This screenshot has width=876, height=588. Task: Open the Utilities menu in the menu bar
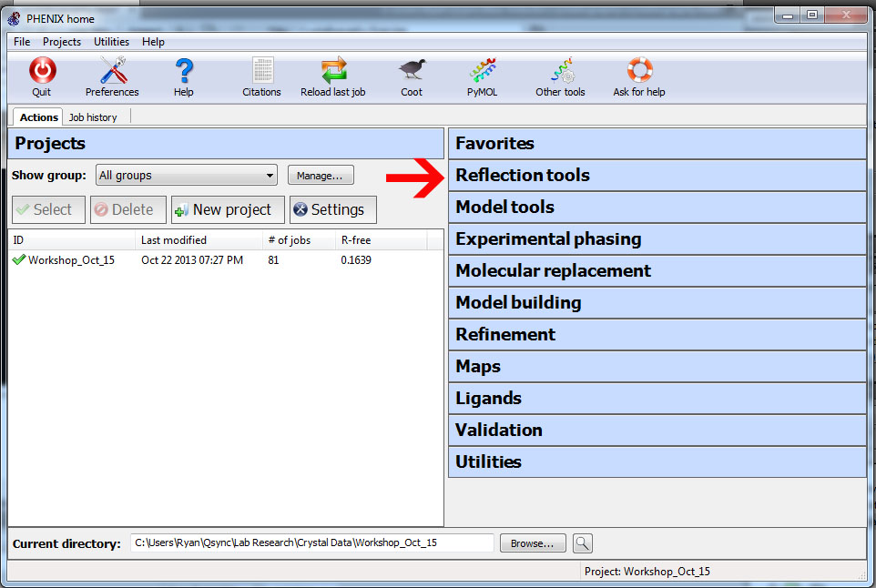click(x=111, y=42)
